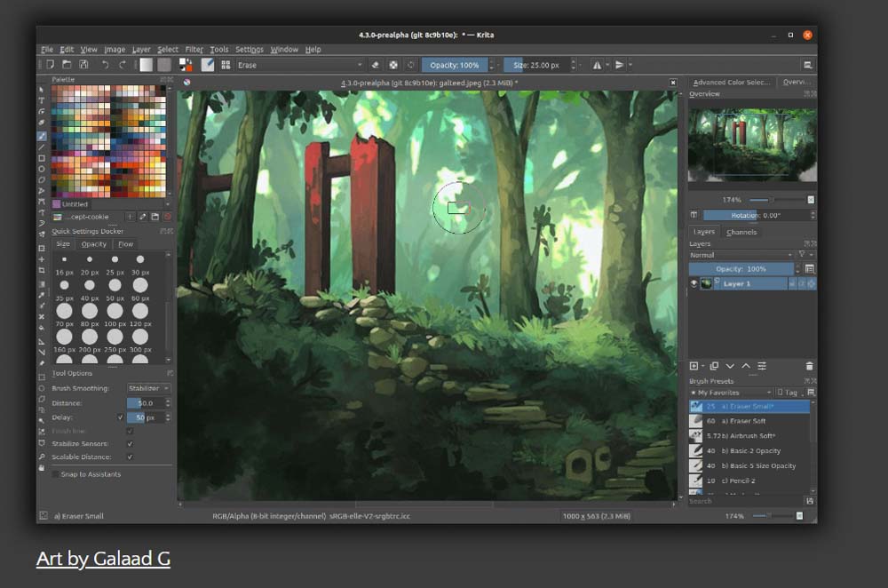
Task: Toggle horizontal mirror tool in toolbar
Action: click(597, 65)
